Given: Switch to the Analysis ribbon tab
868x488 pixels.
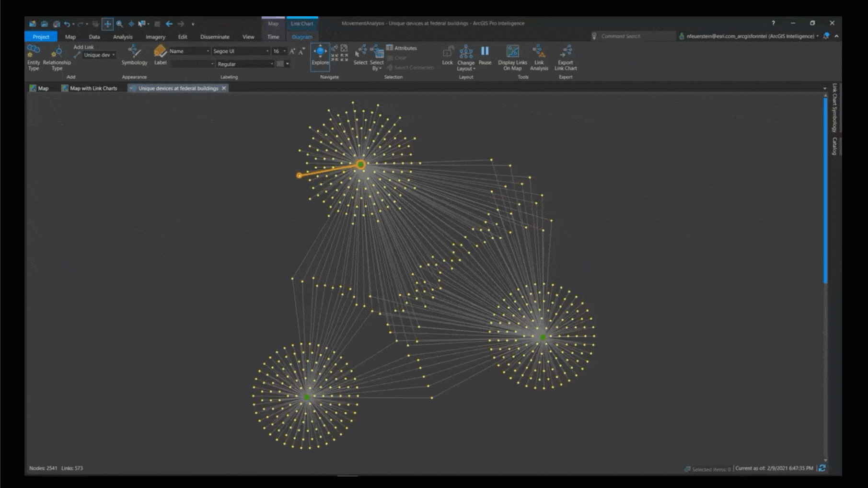Looking at the screenshot, I should coord(122,36).
